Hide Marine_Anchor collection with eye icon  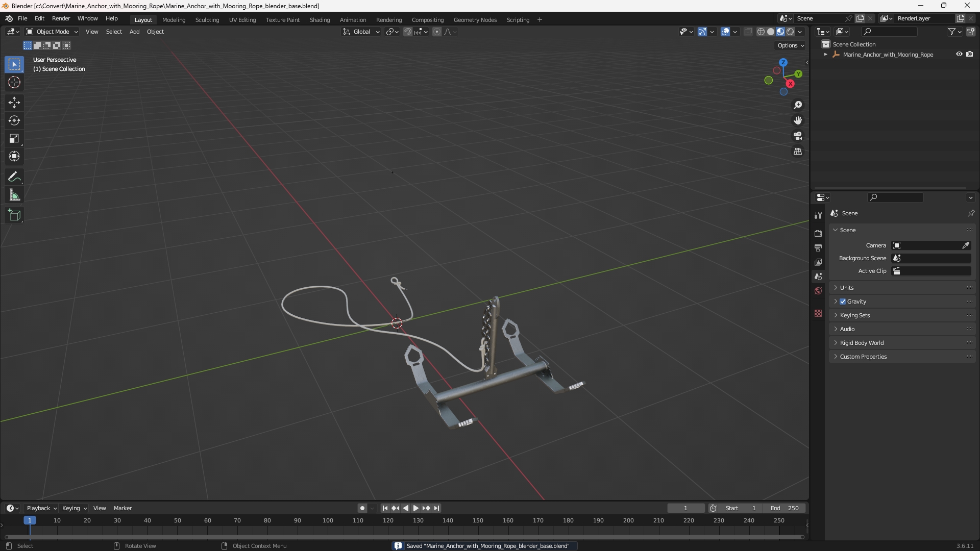click(959, 54)
